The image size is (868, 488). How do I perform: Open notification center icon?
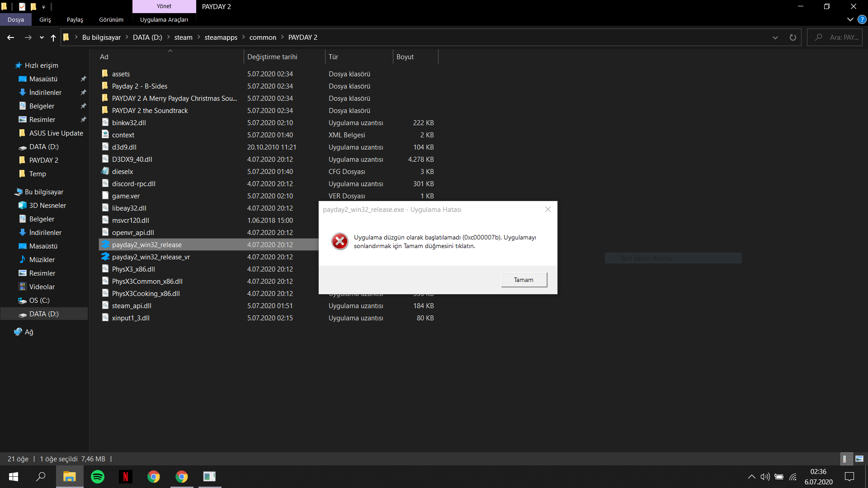pyautogui.click(x=850, y=477)
